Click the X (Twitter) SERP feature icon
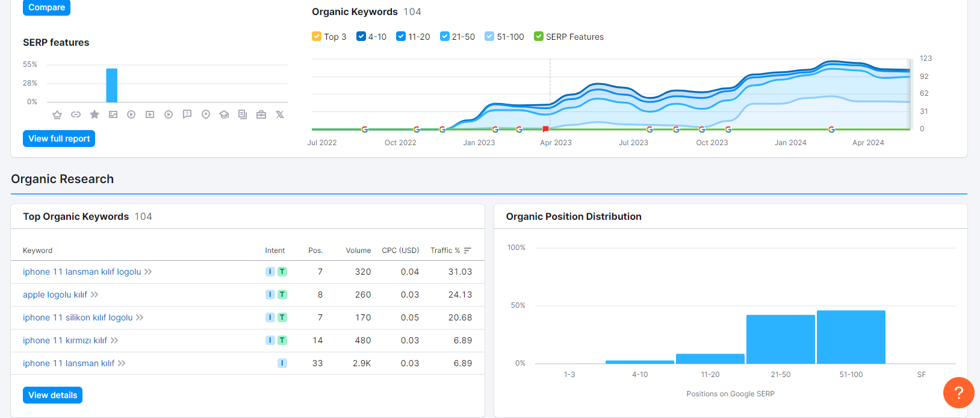 [280, 114]
